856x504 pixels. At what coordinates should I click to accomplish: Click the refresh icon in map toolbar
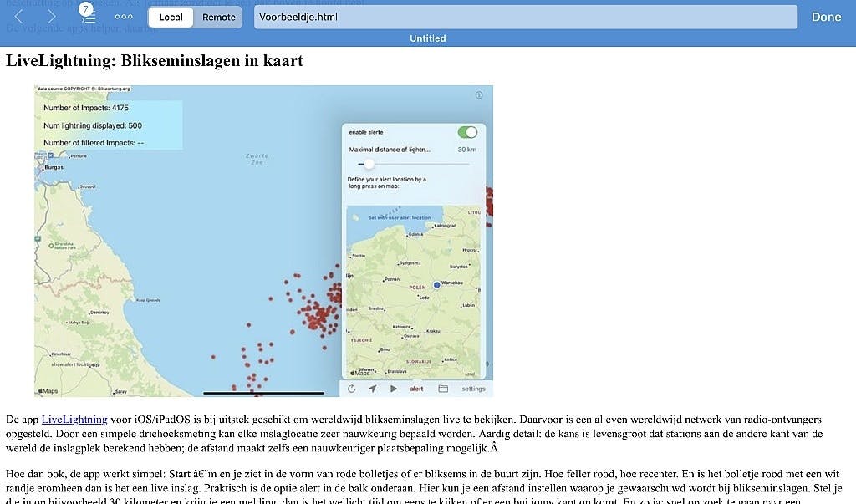coord(352,389)
